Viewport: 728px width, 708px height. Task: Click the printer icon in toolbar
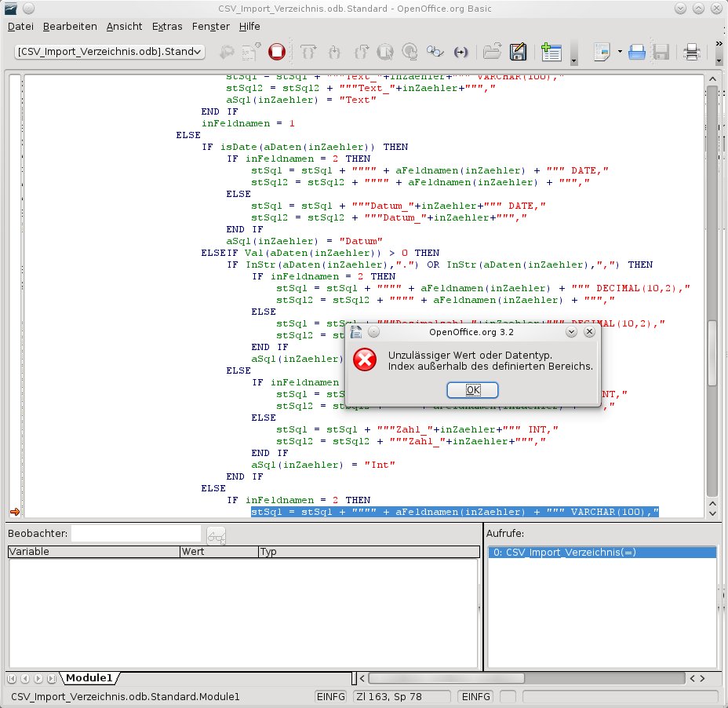point(692,52)
